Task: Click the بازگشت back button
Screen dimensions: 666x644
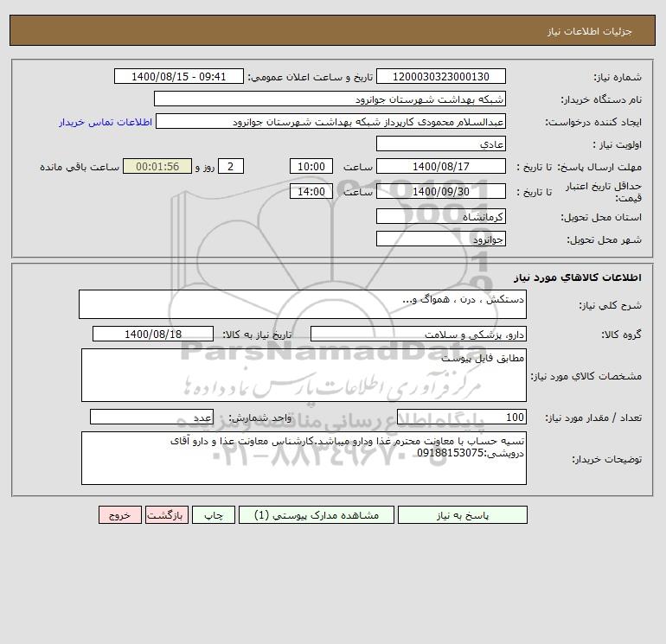Action: (x=166, y=515)
